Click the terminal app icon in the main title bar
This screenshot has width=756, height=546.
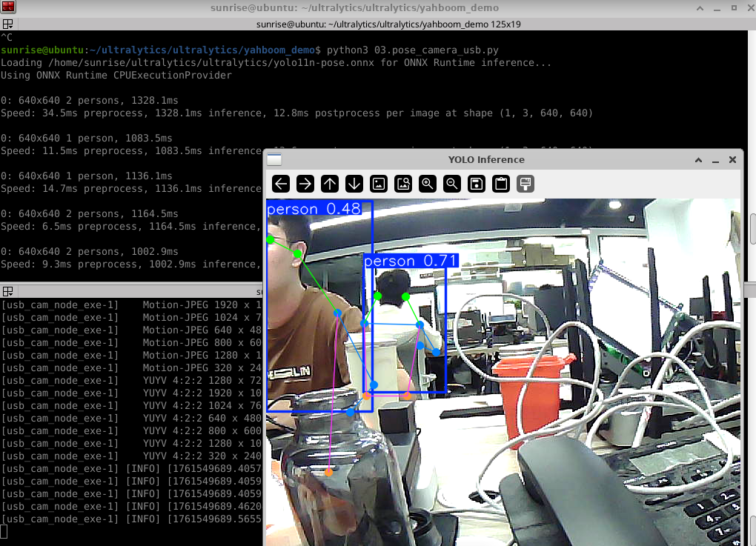[8, 7]
